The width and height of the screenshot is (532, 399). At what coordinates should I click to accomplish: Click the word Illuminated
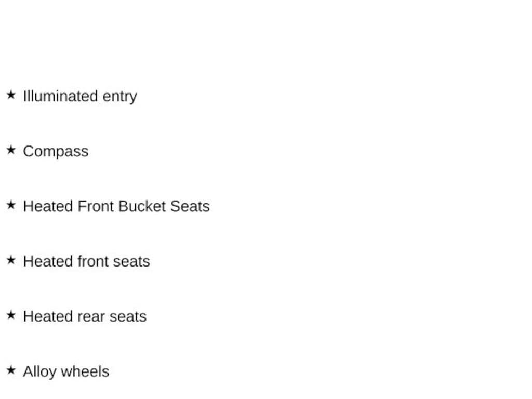click(60, 96)
